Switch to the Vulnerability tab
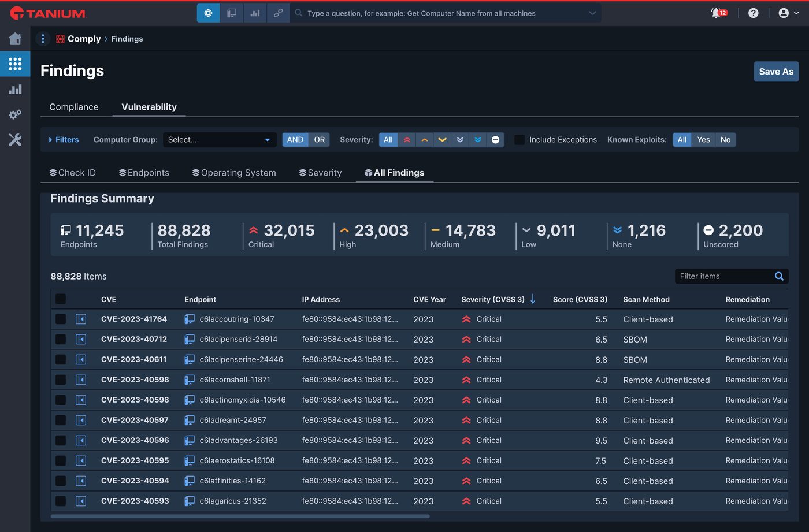 (x=149, y=107)
